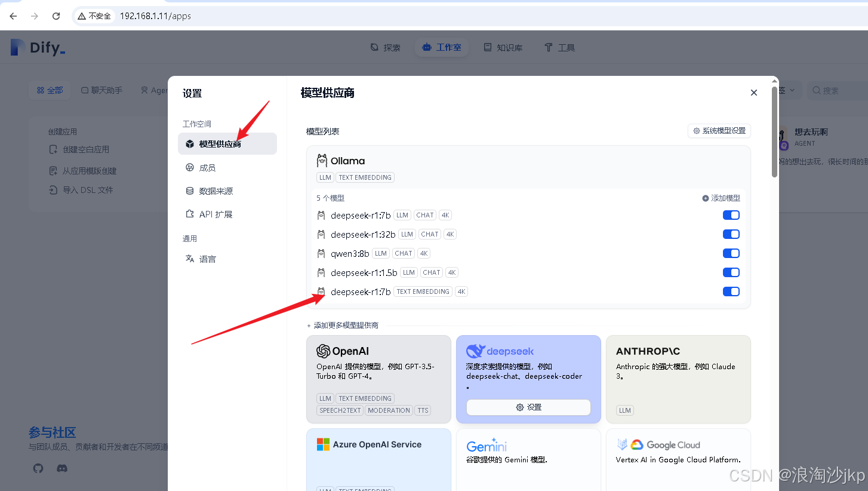The image size is (868, 491).
Task: Open API 扩展 settings section
Action: tap(227, 214)
